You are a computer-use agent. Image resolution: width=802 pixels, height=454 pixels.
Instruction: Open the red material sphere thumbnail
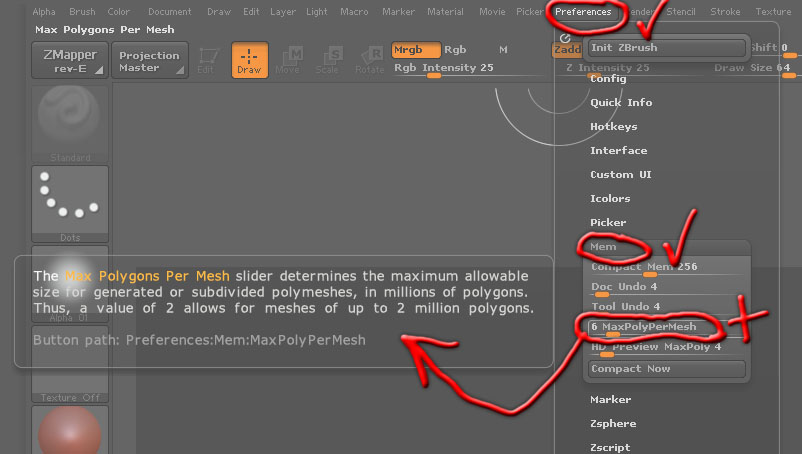70,430
